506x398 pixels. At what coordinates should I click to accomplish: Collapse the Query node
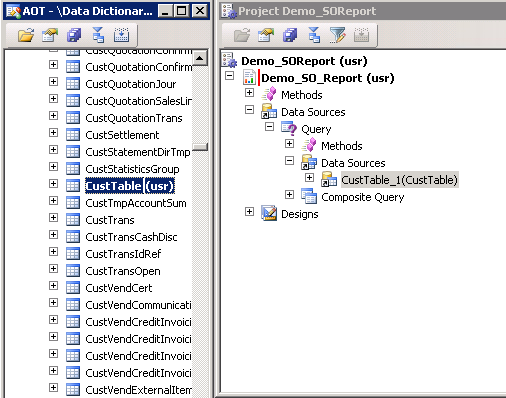(x=269, y=126)
